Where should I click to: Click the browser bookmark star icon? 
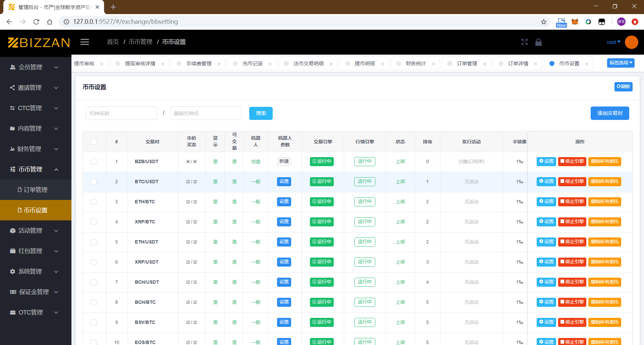543,22
